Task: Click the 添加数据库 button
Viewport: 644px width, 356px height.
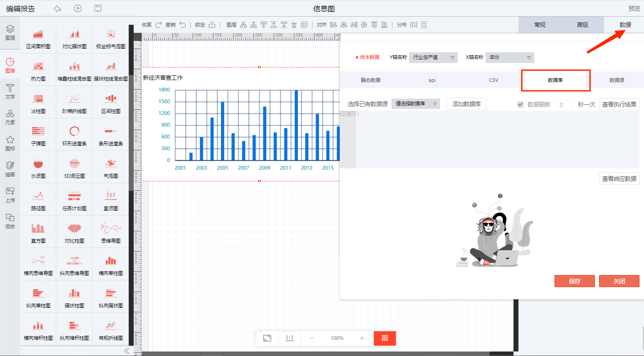Action: point(467,104)
